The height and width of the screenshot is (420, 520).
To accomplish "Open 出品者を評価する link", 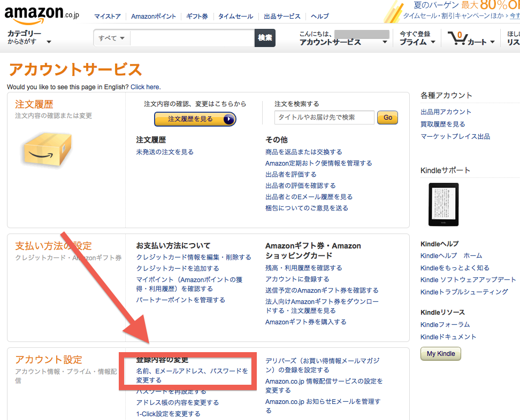I will pos(291,174).
